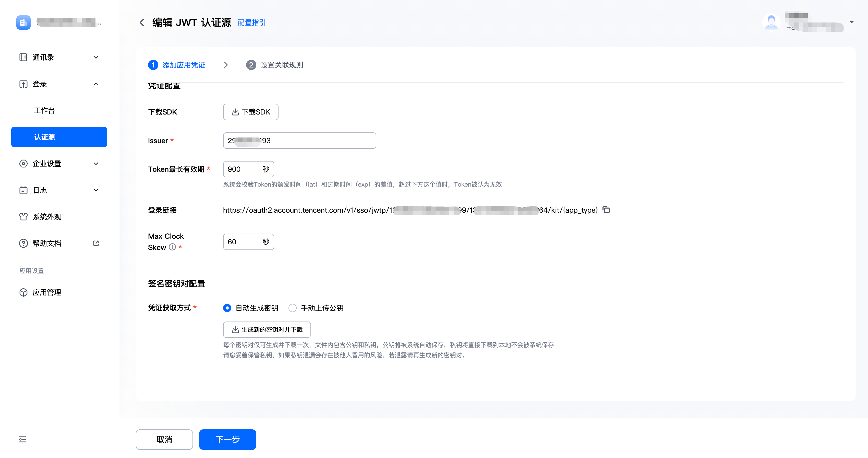Click the 应用管理 cube icon in sidebar

pyautogui.click(x=23, y=292)
